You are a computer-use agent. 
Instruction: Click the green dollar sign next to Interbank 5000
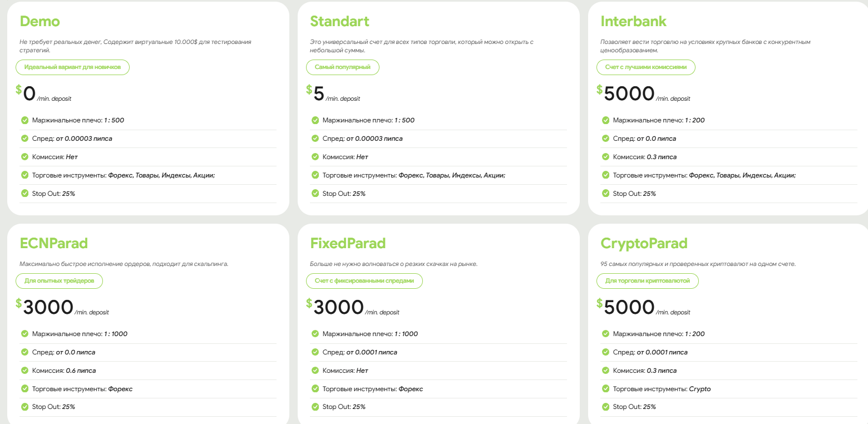[599, 90]
